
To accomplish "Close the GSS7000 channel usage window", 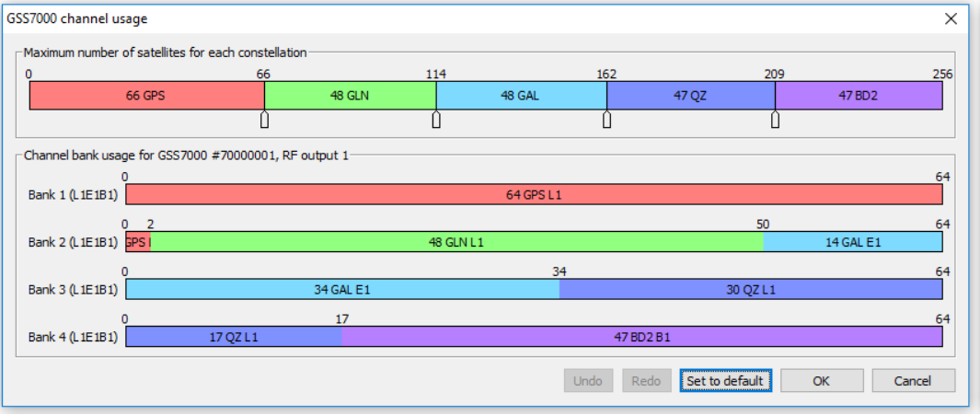I will [x=951, y=18].
